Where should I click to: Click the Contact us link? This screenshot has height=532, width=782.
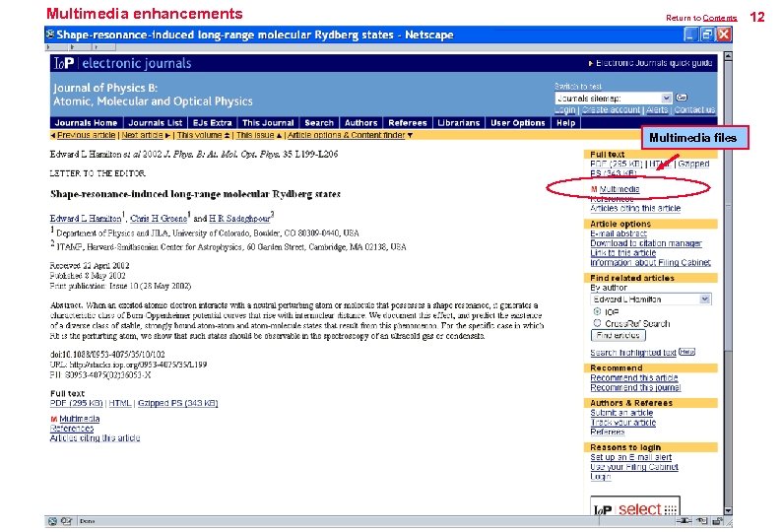click(x=694, y=109)
